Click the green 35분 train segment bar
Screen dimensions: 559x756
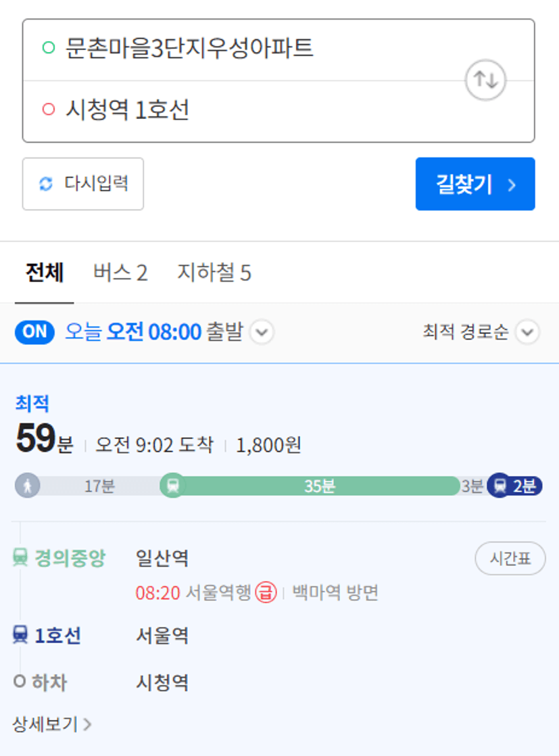(319, 486)
